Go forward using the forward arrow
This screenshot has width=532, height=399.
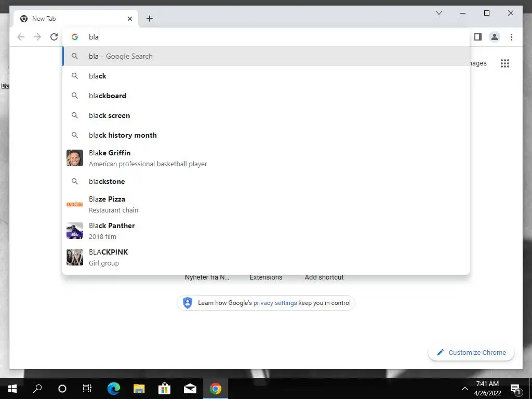point(37,37)
